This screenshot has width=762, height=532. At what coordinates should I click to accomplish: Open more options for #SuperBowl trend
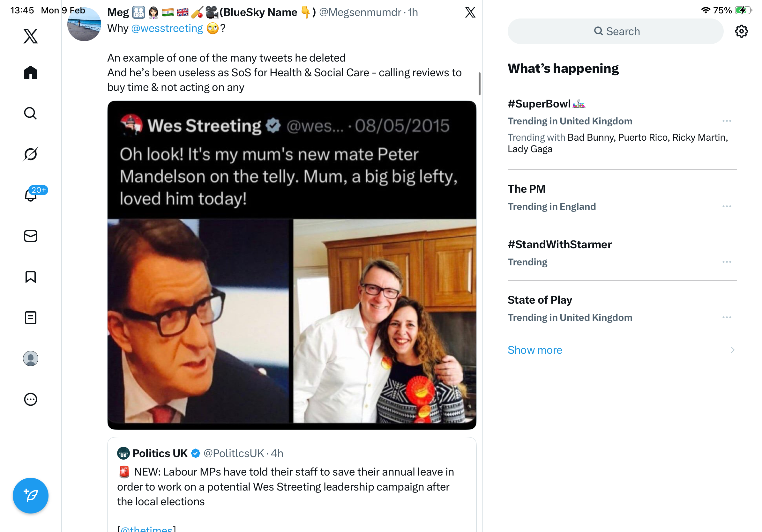pos(727,121)
